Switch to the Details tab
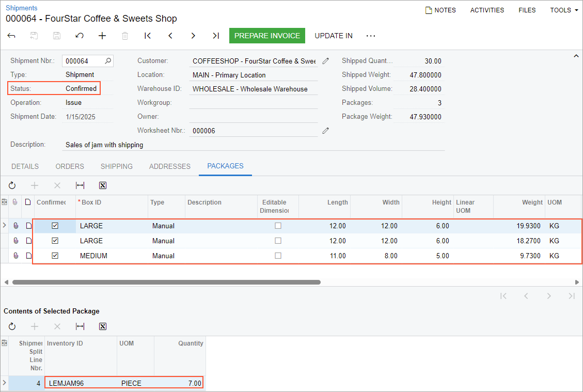The image size is (583, 392). click(25, 166)
